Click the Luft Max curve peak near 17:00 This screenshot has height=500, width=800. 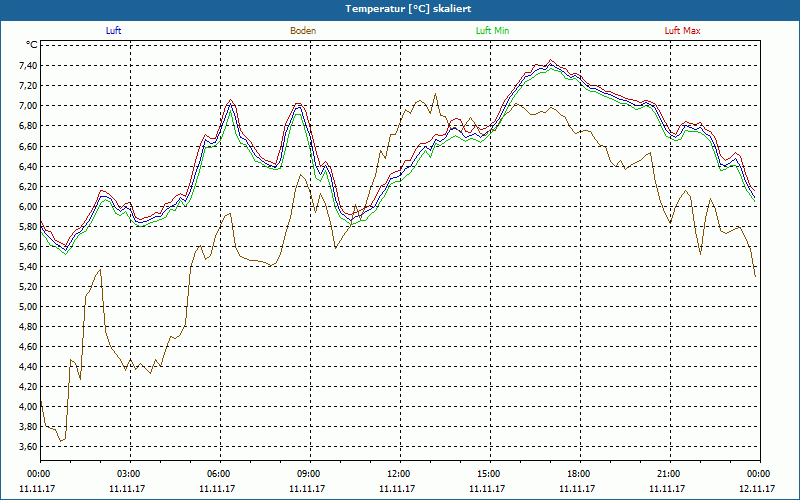[x=550, y=60]
